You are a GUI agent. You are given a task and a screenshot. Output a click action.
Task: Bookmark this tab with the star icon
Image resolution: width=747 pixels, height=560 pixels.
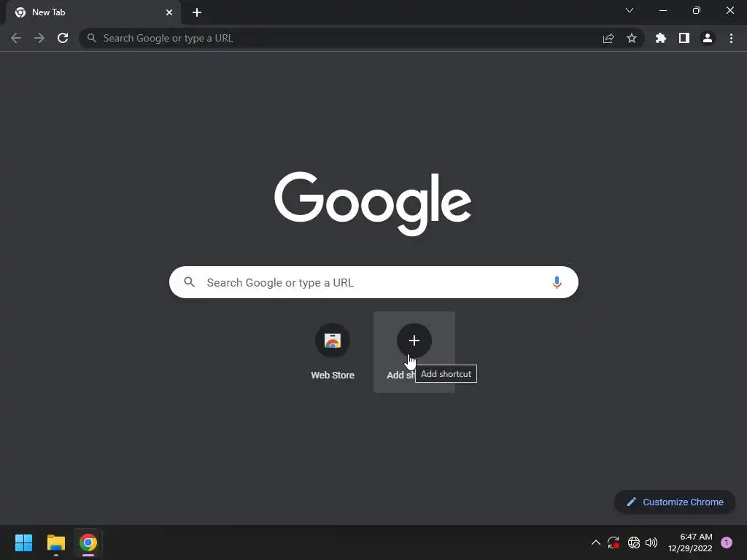tap(632, 38)
